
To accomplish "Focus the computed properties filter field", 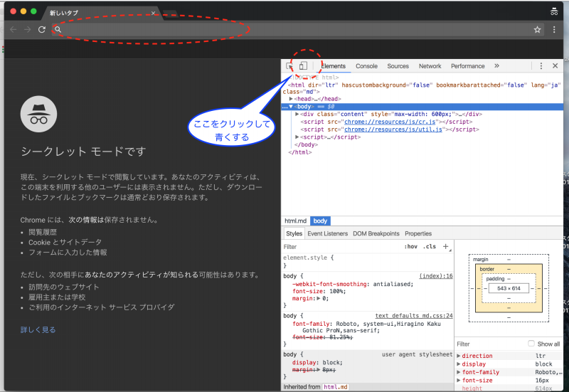I will point(490,344).
